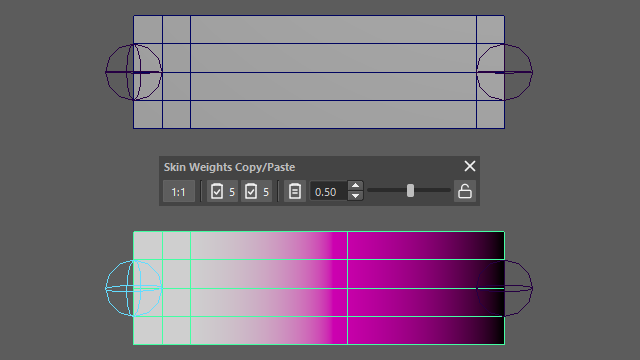Click the plain clipboard paste icon
The width and height of the screenshot is (640, 360).
coord(294,191)
